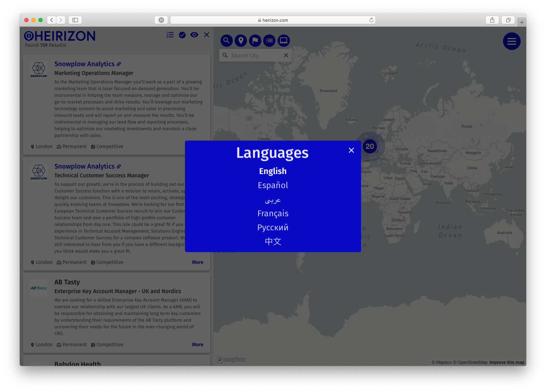Click the AB Tasty company logo
Image resolution: width=546 pixels, height=392 pixels.
click(x=39, y=288)
